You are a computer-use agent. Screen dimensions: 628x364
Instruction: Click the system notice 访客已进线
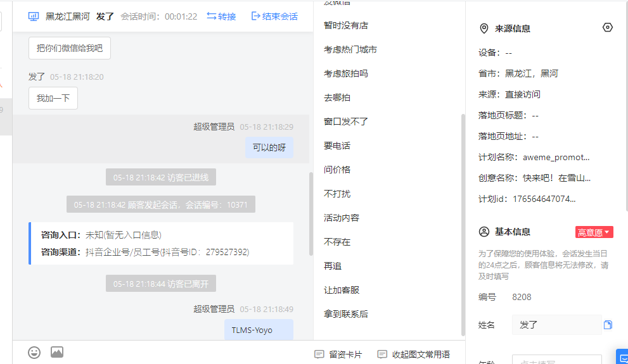[x=160, y=177]
